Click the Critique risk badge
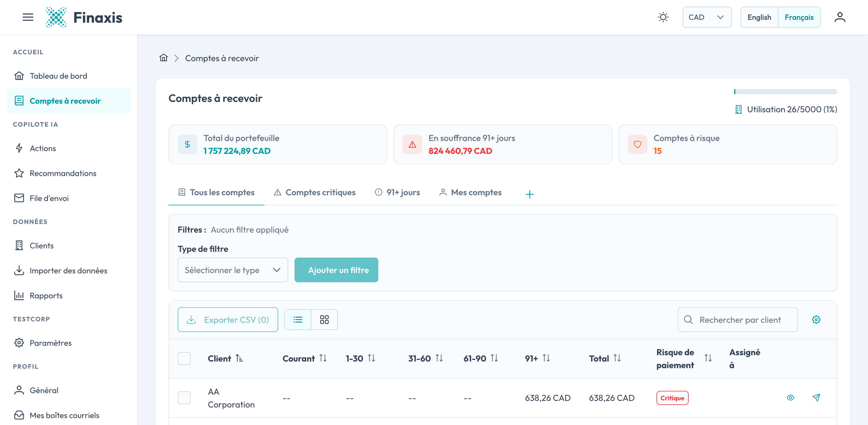Image resolution: width=868 pixels, height=425 pixels. (x=672, y=398)
